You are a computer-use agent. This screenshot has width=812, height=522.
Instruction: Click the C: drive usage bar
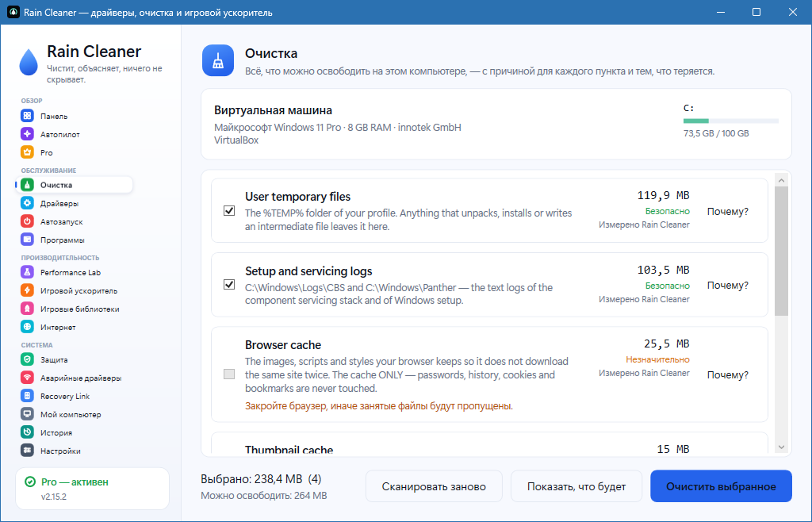730,121
